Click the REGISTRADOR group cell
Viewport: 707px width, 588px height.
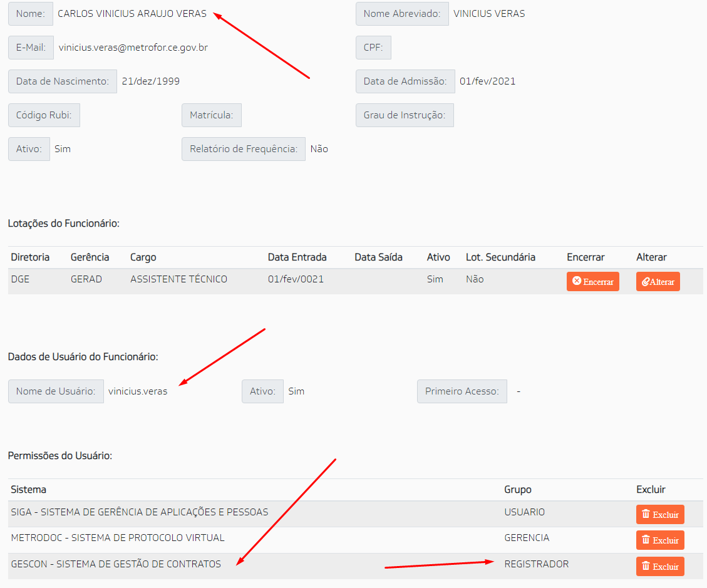(x=537, y=564)
